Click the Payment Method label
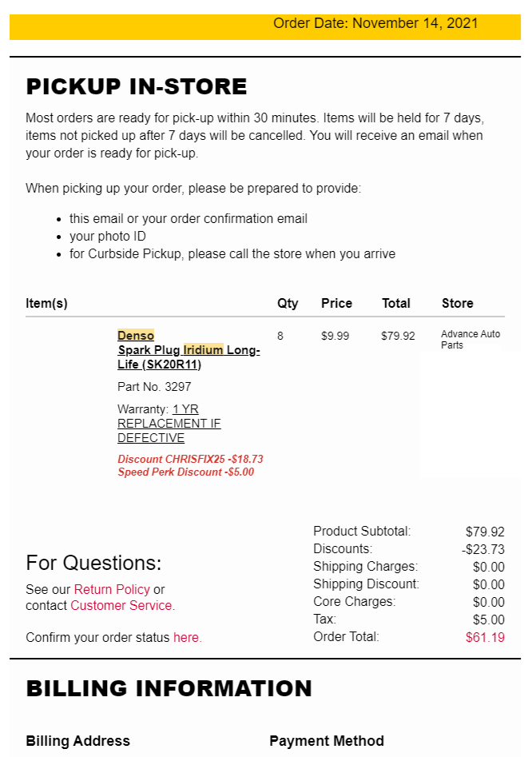The image size is (532, 757). tap(327, 740)
